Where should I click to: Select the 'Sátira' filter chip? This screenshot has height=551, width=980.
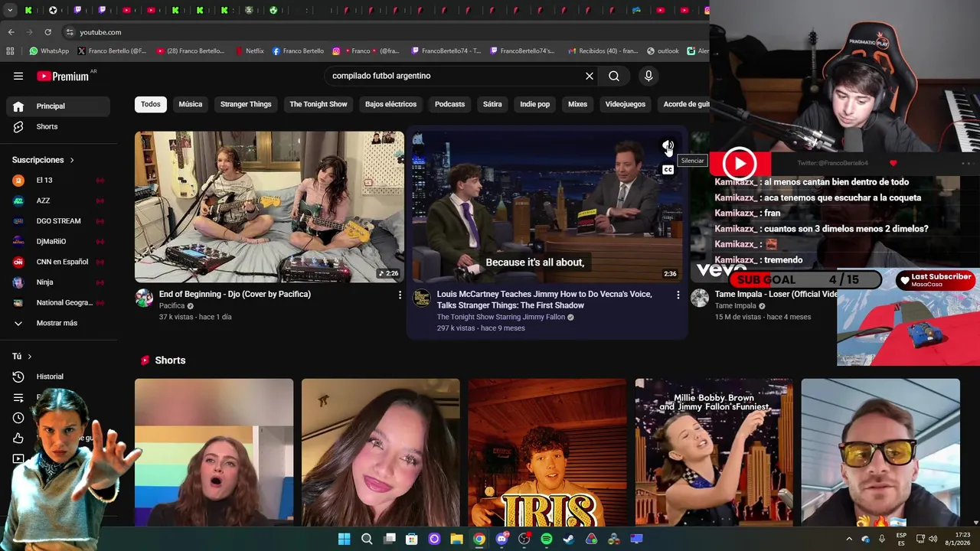pos(492,104)
